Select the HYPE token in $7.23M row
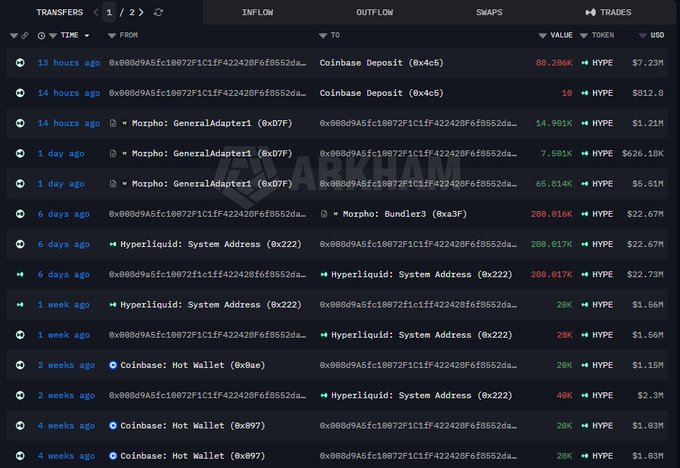Image resolution: width=680 pixels, height=468 pixels. 602,63
